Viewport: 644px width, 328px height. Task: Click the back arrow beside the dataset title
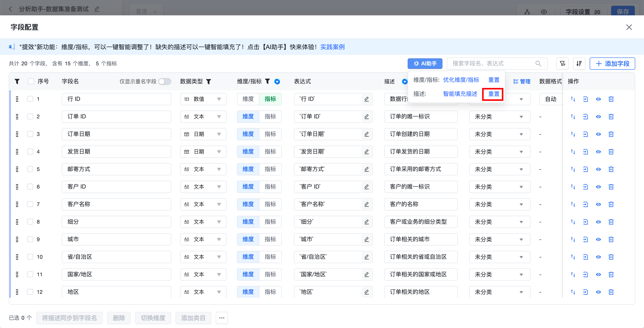click(10, 9)
